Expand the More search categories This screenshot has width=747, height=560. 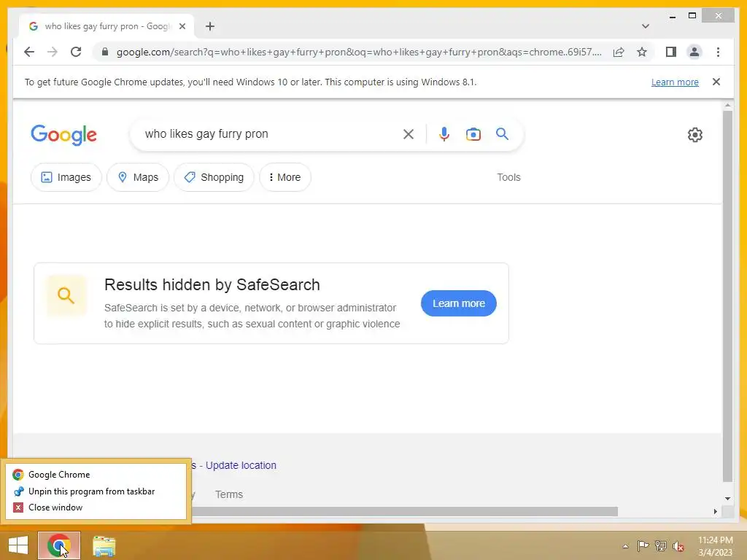click(285, 177)
